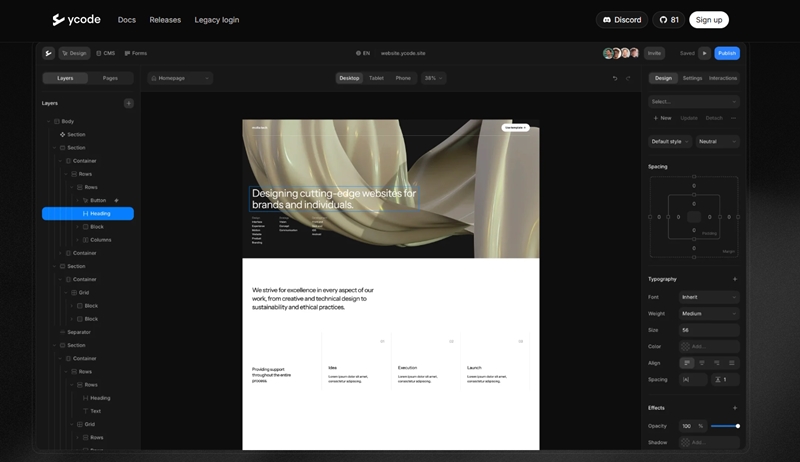Click the preview play button
Viewport: 800px width, 462px height.
pyautogui.click(x=705, y=53)
